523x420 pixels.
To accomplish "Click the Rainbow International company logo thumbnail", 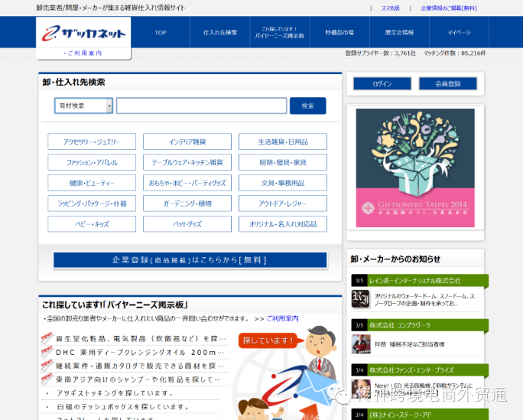I will (361, 299).
